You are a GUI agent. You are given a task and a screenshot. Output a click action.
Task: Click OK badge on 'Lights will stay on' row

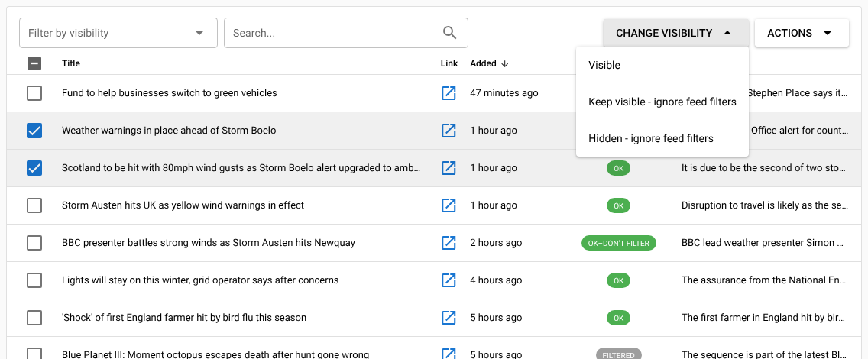(618, 280)
